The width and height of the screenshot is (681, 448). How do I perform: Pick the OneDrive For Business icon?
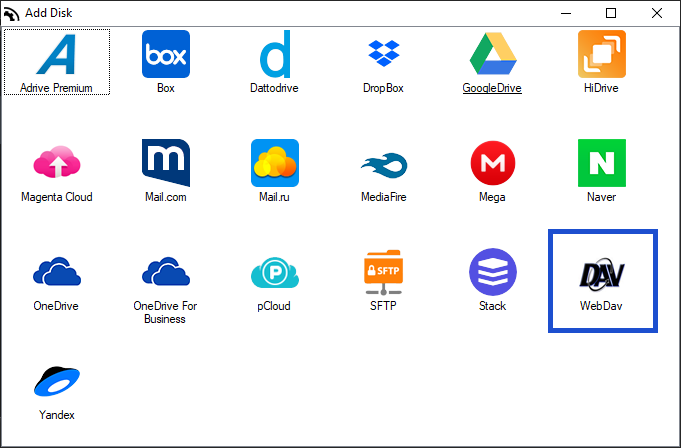point(166,271)
